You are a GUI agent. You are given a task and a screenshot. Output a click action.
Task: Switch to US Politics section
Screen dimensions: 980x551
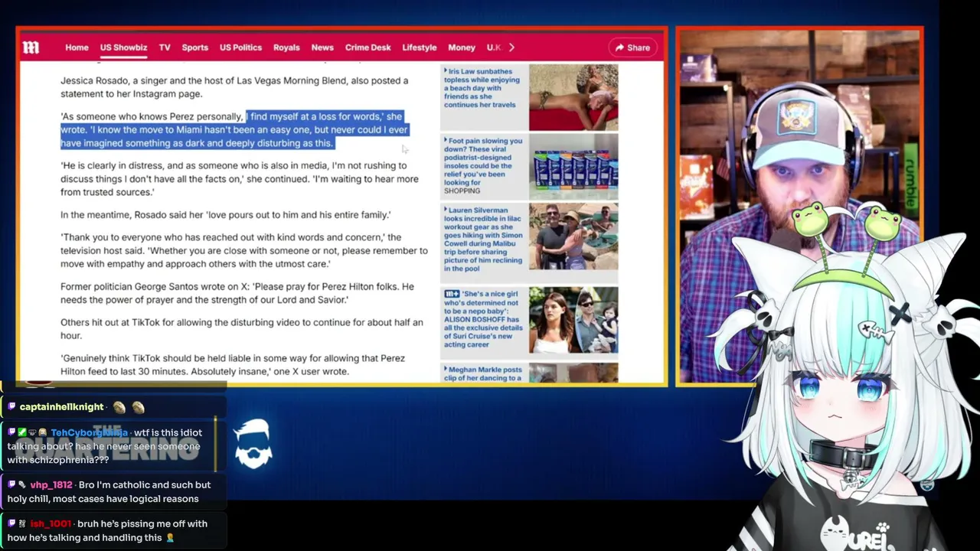[240, 47]
